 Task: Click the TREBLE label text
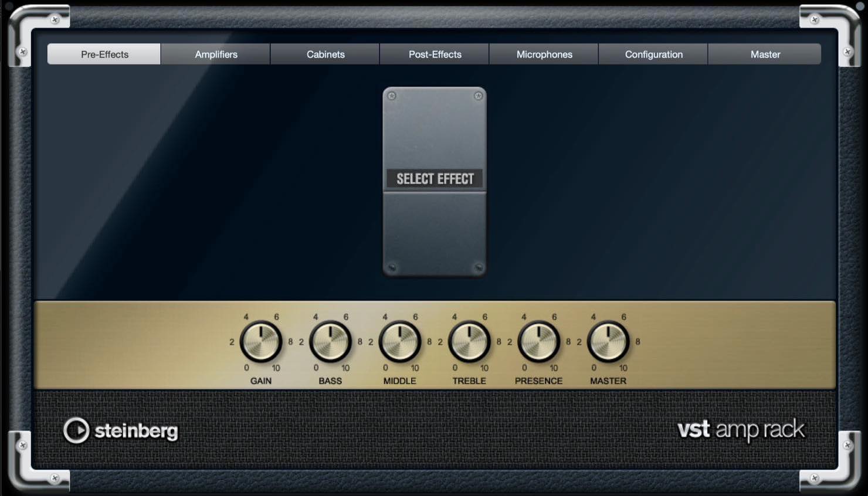click(469, 381)
